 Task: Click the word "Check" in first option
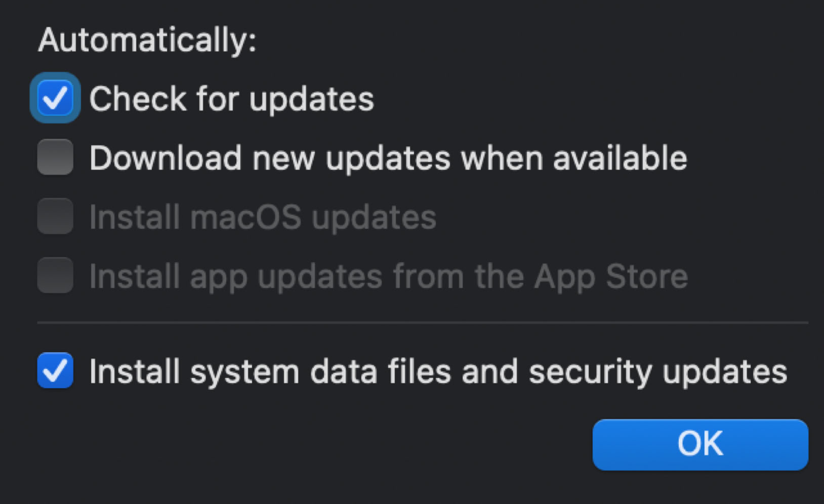click(x=138, y=98)
